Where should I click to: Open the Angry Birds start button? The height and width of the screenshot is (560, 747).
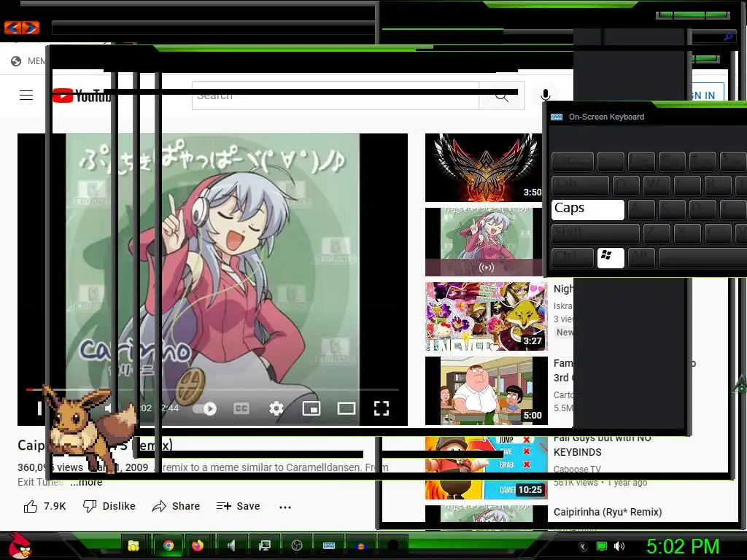pyautogui.click(x=20, y=545)
